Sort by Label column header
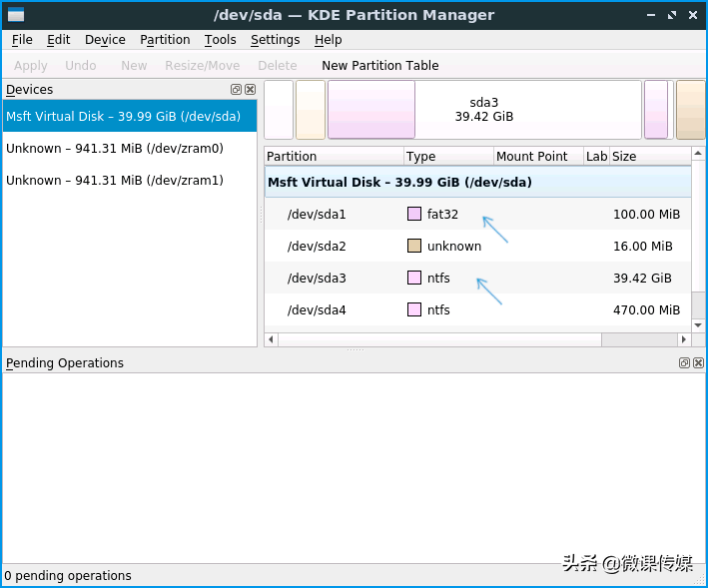The image size is (708, 588). coord(596,156)
